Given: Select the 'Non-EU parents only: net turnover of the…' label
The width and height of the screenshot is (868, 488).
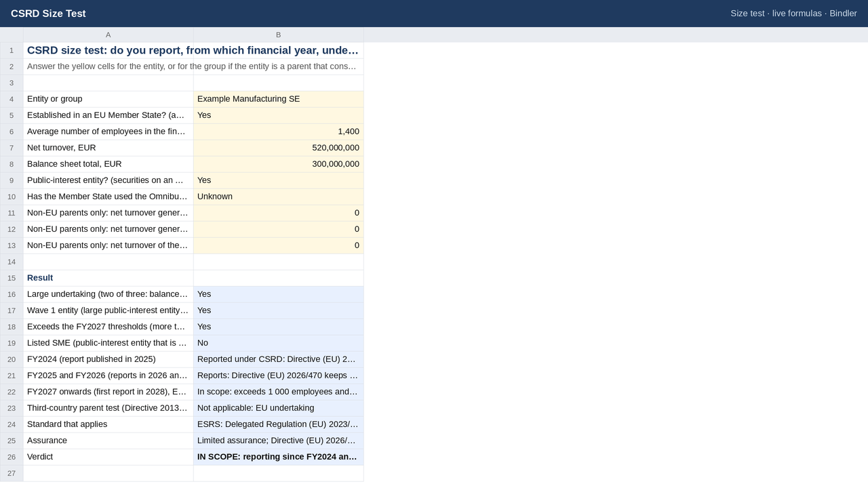Looking at the screenshot, I should point(108,245).
